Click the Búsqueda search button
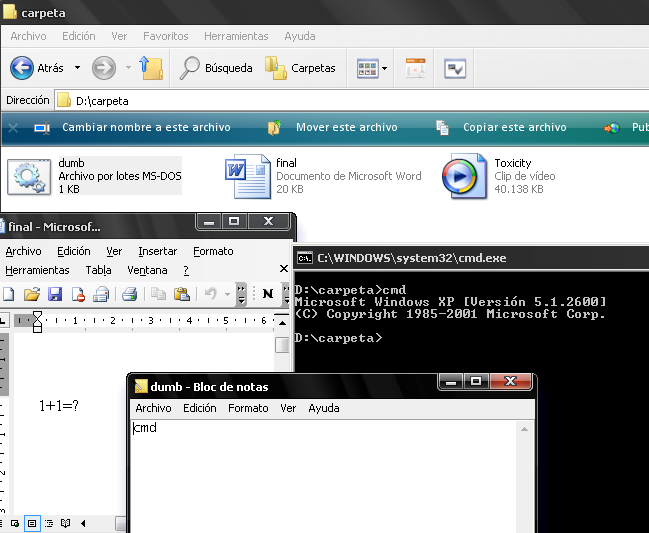The width and height of the screenshot is (649, 533). coord(216,68)
